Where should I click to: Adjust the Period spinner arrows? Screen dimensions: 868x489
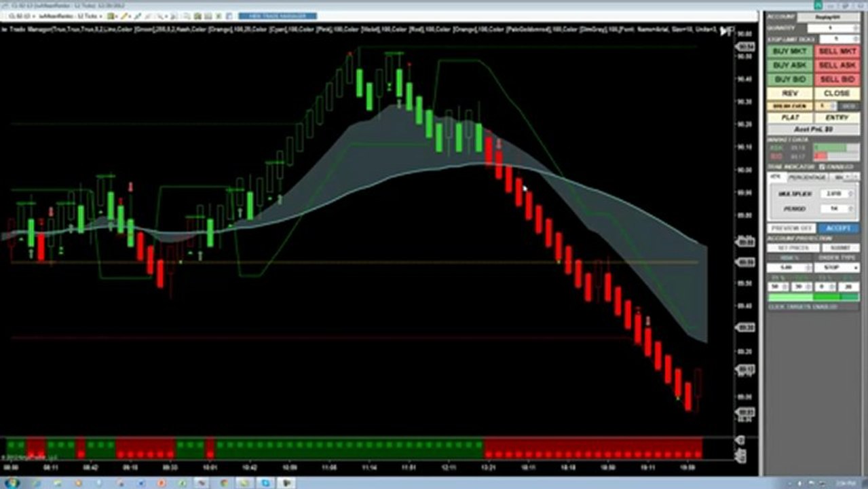coord(851,209)
